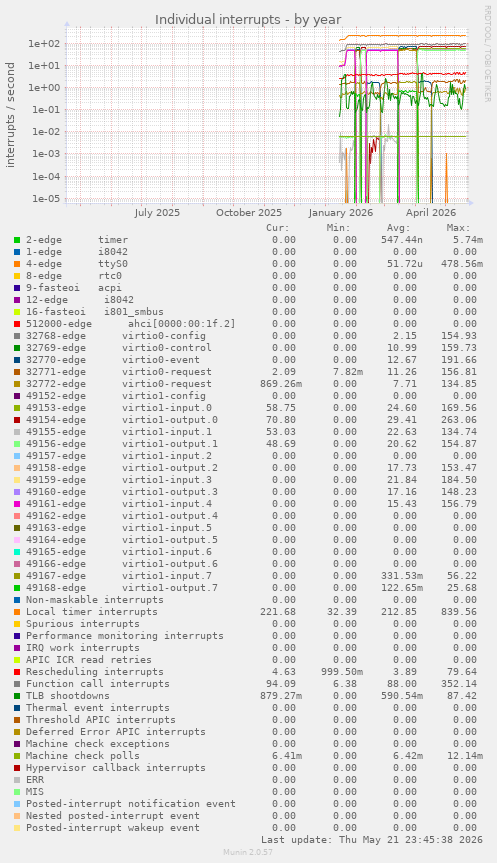Select the red 512000-edge ahci legend swatch
The image size is (497, 863).
[x=17, y=324]
